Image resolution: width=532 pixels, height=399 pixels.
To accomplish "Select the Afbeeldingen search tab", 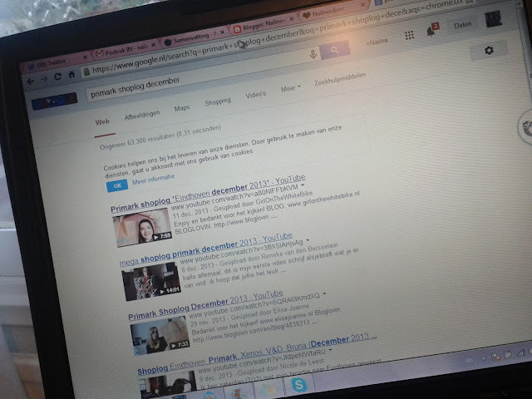I will pos(142,115).
